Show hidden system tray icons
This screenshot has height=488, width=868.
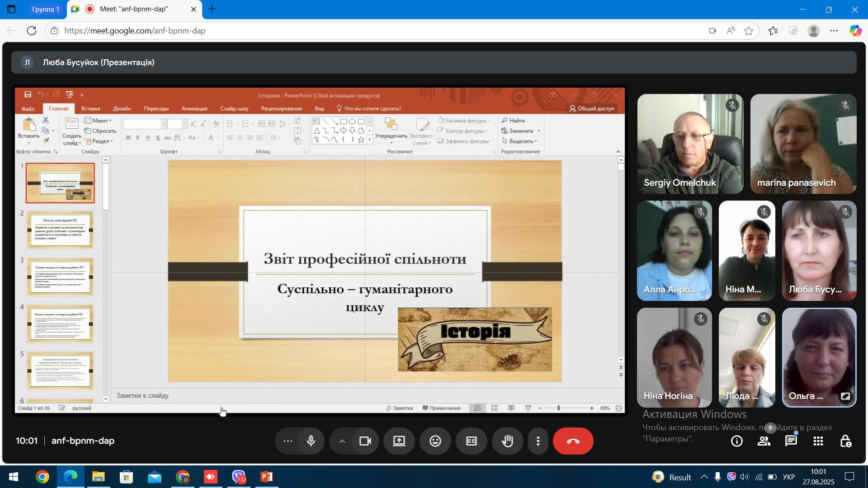click(704, 477)
